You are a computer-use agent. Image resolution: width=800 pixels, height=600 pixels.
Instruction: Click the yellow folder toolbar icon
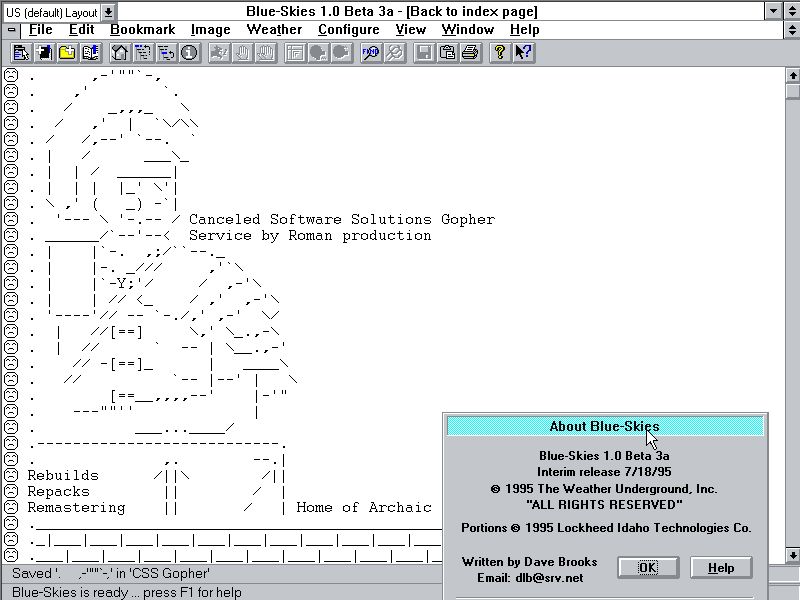click(66, 52)
